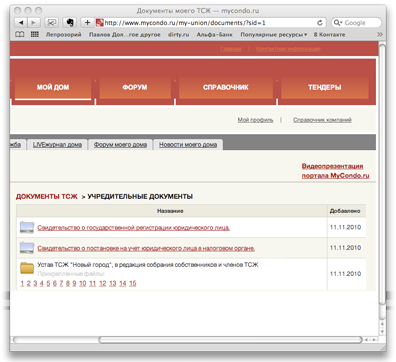Open В Контакте bookmark

point(329,34)
